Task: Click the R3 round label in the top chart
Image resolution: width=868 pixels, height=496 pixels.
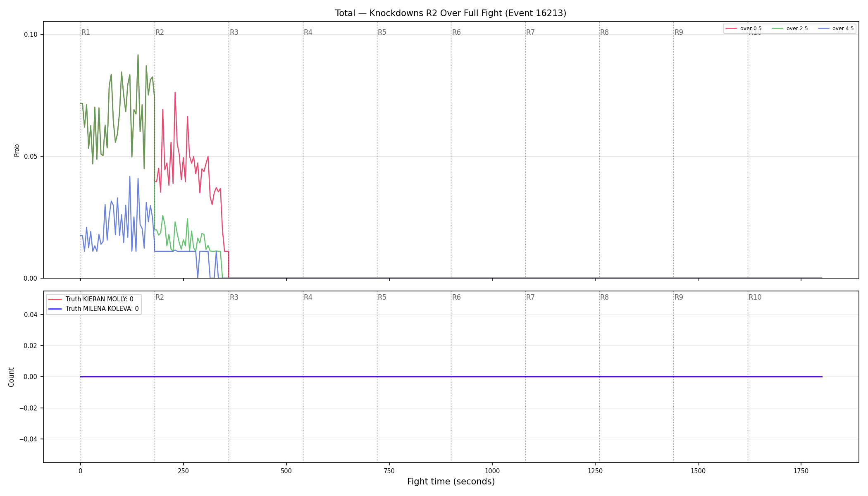Action: coord(234,32)
